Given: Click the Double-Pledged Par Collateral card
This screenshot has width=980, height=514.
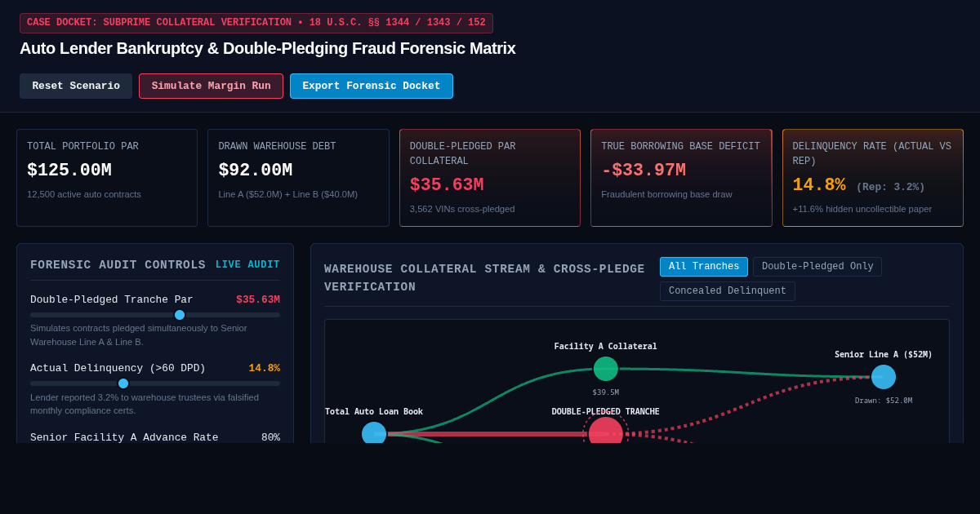Looking at the screenshot, I should 490,178.
